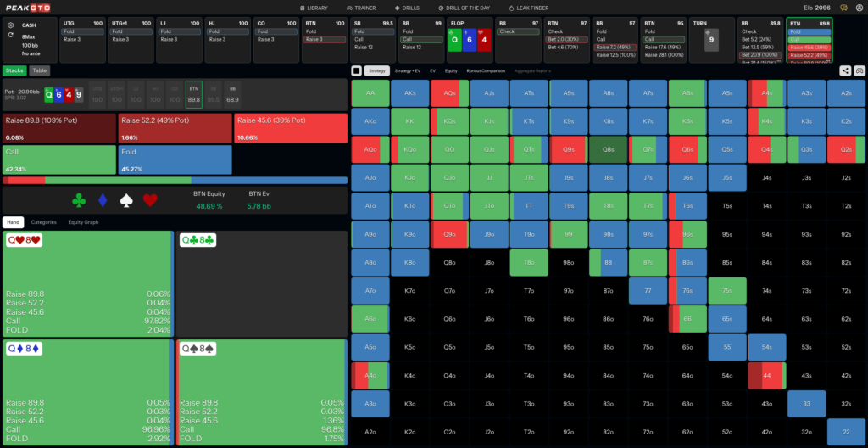868x448 pixels.
Task: Select Strategy + EV tab
Action: [409, 70]
